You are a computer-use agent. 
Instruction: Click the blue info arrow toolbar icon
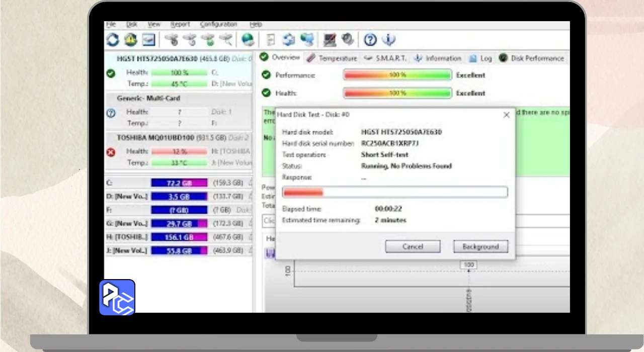388,39
